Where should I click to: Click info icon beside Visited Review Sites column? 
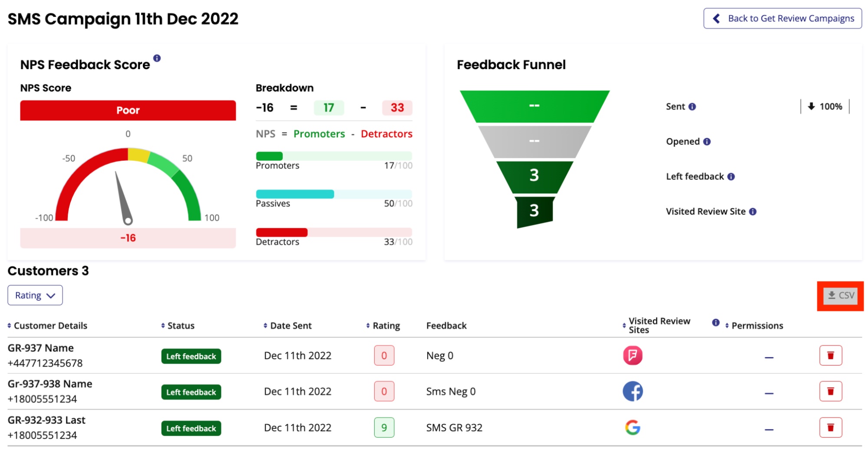coord(716,322)
